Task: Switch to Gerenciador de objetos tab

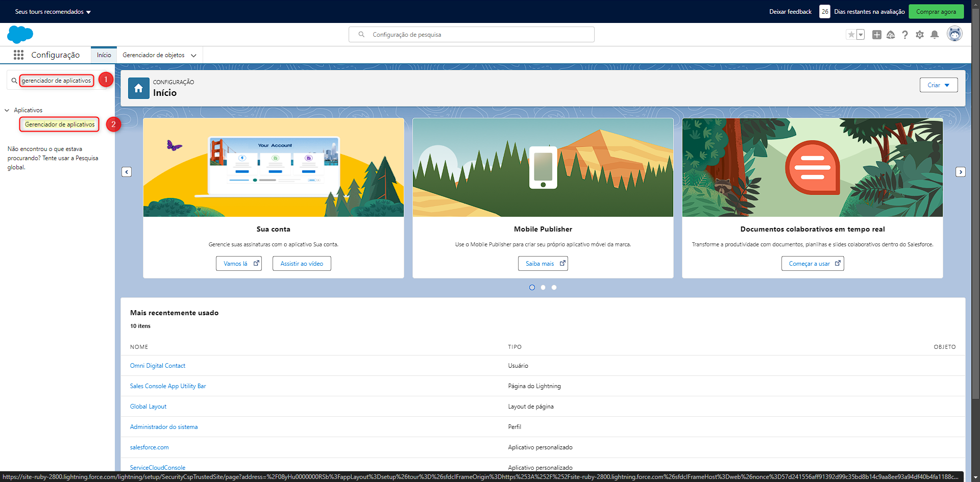Action: click(154, 55)
